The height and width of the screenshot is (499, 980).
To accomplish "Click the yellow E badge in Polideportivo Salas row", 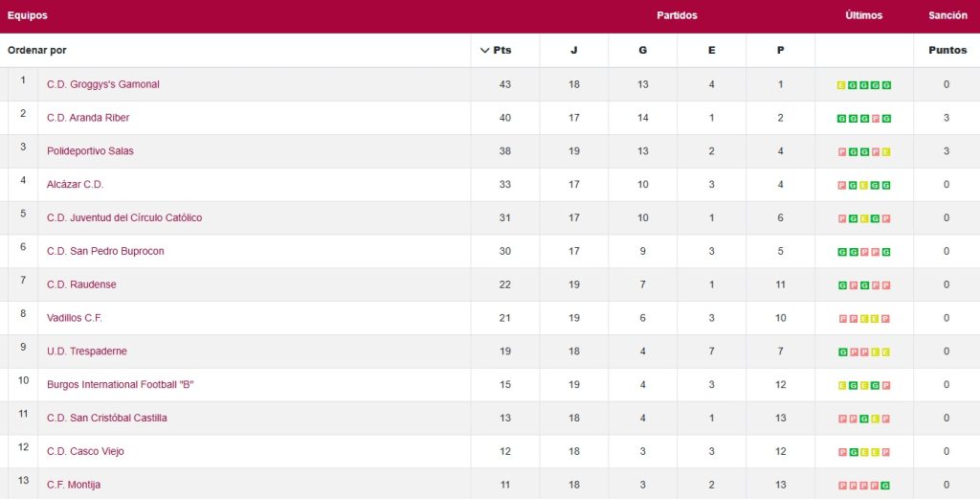I will [x=887, y=152].
